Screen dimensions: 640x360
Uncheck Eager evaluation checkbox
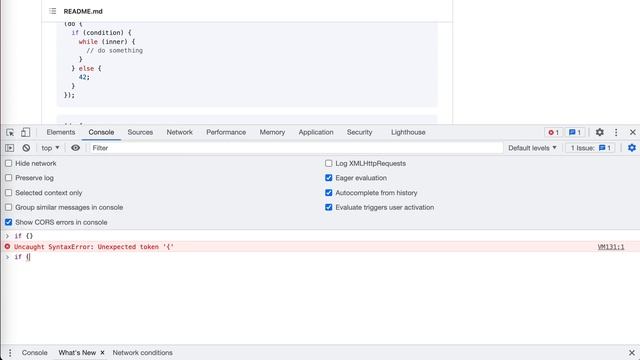(329, 178)
